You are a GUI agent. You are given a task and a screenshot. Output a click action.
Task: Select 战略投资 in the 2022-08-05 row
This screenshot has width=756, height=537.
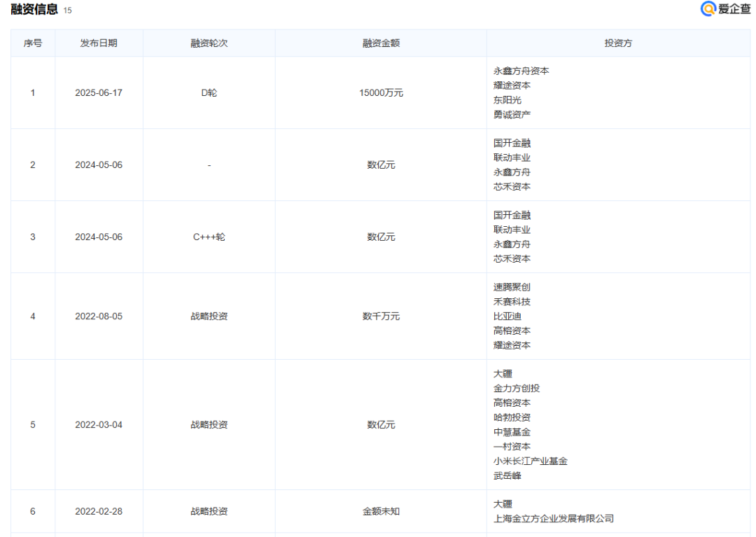(x=209, y=316)
